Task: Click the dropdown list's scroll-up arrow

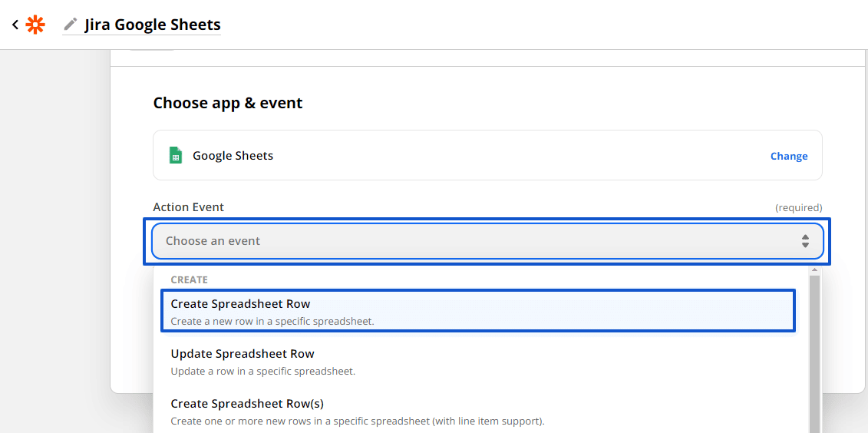Action: tap(814, 270)
